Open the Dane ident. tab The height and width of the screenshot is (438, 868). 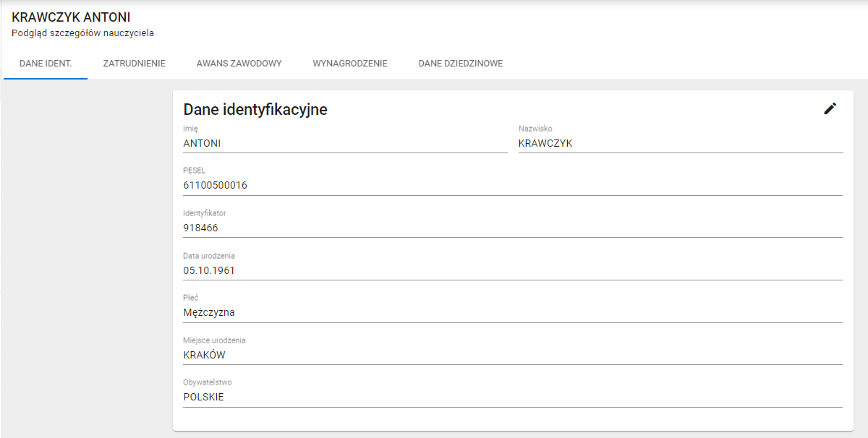pos(46,64)
